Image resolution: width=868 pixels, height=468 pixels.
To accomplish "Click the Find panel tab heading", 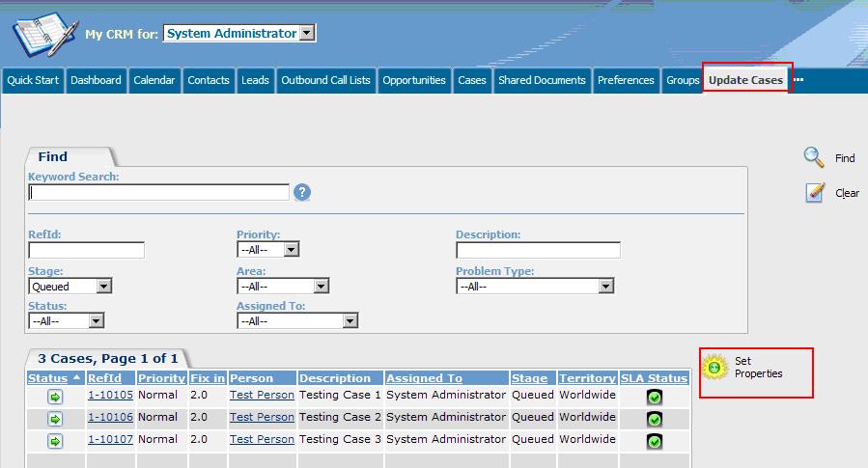I will pyautogui.click(x=52, y=157).
